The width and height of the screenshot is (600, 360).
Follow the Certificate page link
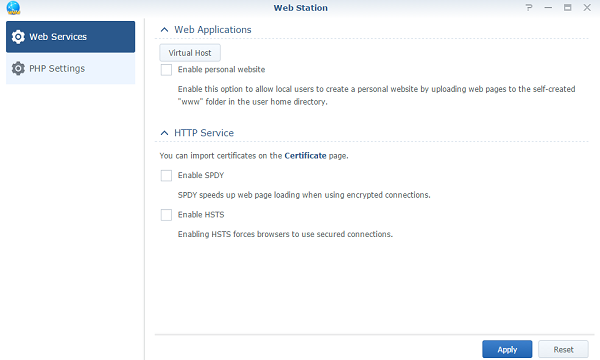click(305, 156)
